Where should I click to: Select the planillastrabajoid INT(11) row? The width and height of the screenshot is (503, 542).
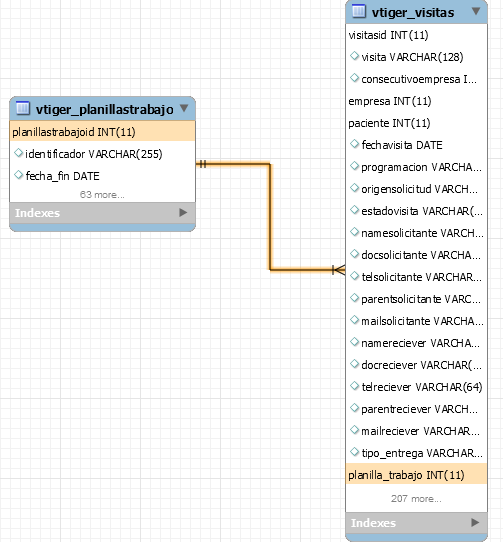(x=102, y=132)
